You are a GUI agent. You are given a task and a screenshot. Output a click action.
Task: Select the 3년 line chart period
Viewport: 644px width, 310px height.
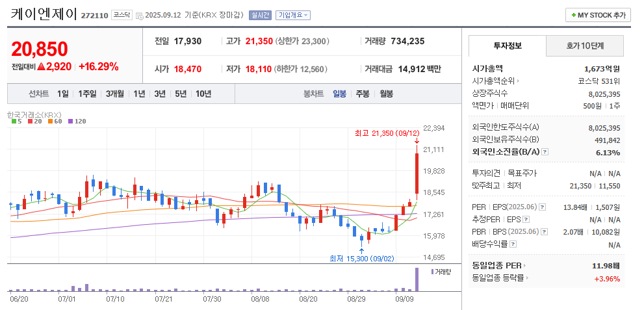pos(160,94)
